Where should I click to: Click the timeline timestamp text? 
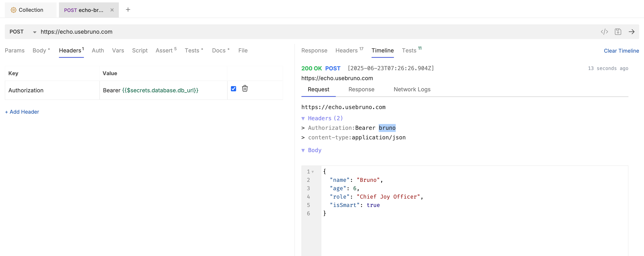[x=391, y=68]
